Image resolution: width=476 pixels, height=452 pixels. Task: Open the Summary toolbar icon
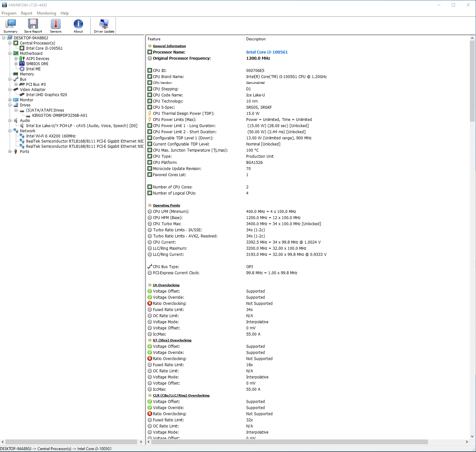coord(11,26)
